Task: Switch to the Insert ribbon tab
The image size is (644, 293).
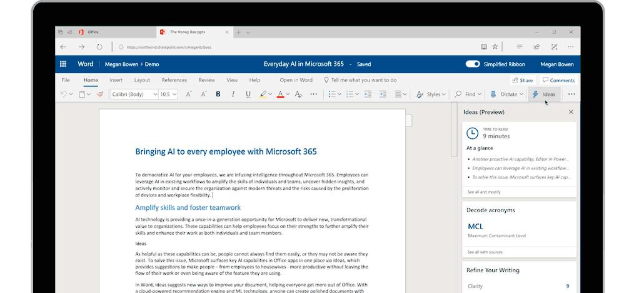Action: pos(116,80)
